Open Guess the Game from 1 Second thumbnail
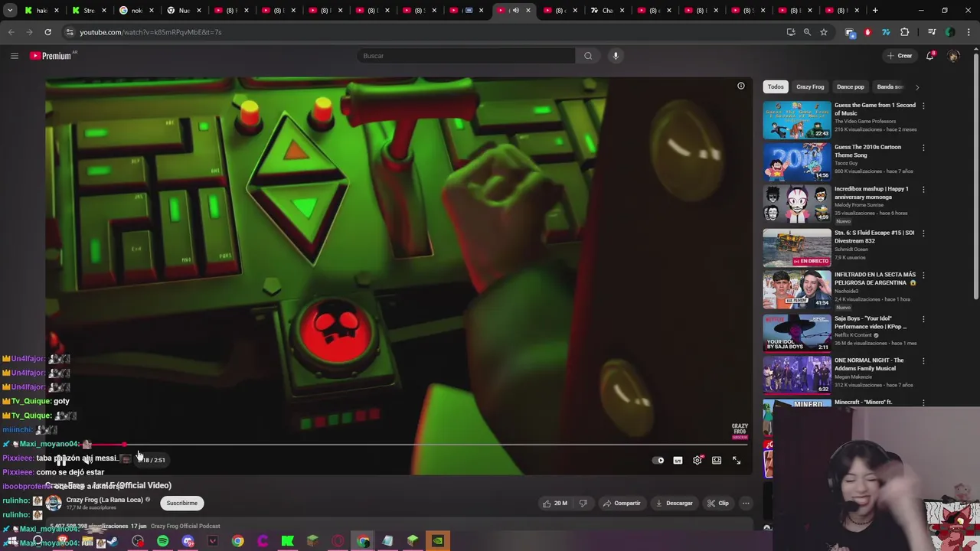The width and height of the screenshot is (980, 551). [x=797, y=120]
